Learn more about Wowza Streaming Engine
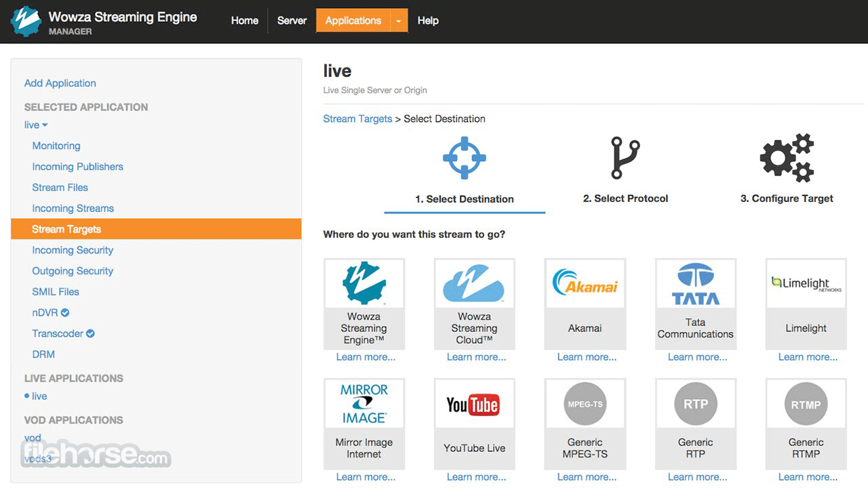Viewport: 868px width, 488px height. 366,357
